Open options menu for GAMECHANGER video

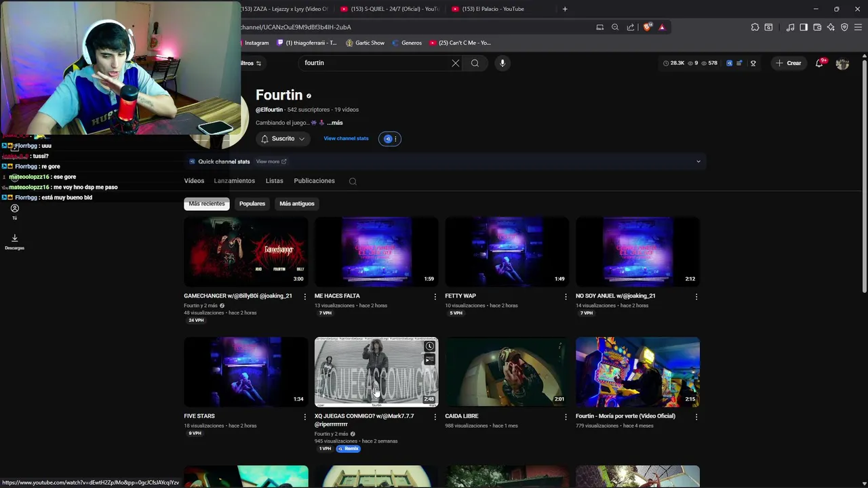pos(304,296)
